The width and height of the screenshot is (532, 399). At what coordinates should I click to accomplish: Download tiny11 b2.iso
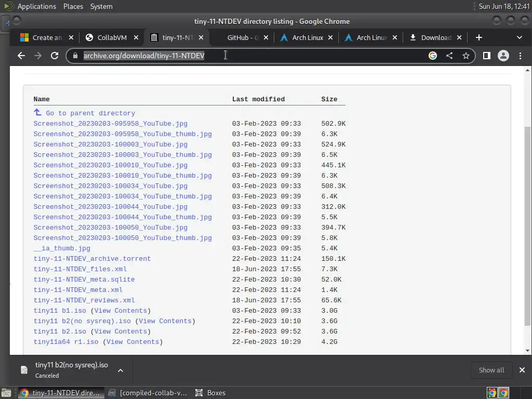click(60, 331)
